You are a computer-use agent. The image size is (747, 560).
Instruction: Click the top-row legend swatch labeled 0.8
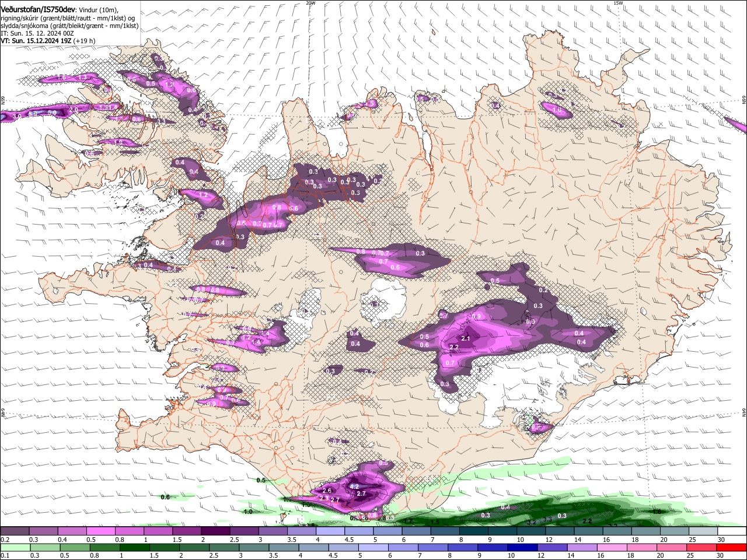(x=129, y=531)
